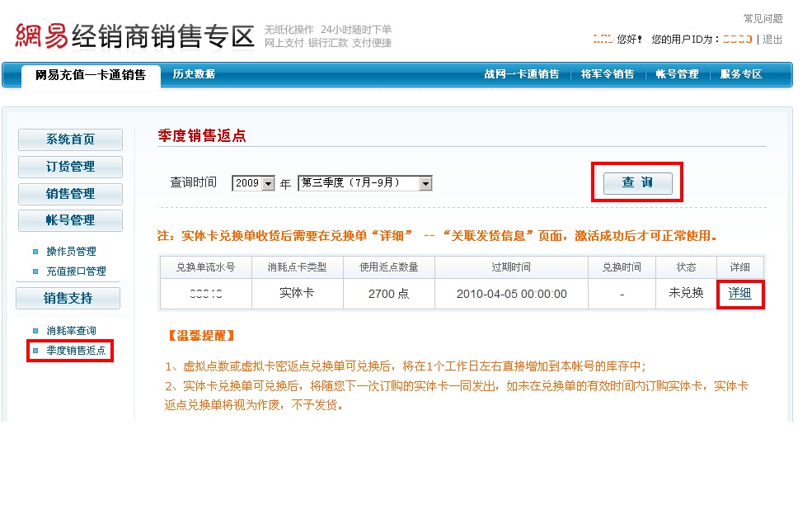Open 战网一卡通销售 in the navigation bar

click(522, 74)
